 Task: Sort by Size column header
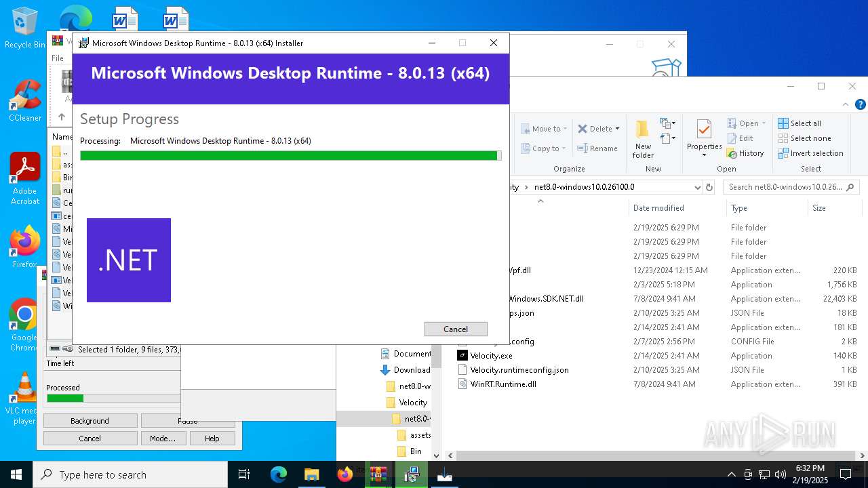[819, 208]
